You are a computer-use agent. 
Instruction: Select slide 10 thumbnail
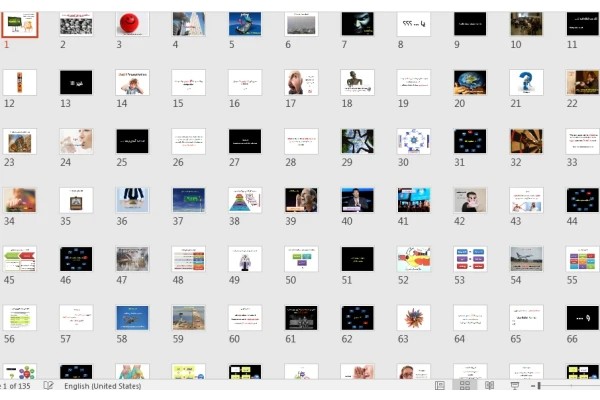coord(526,24)
